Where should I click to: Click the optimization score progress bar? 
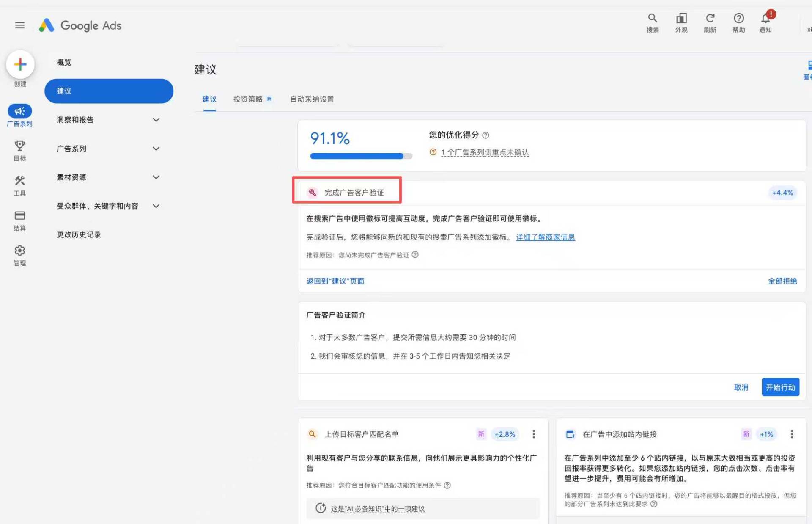361,156
